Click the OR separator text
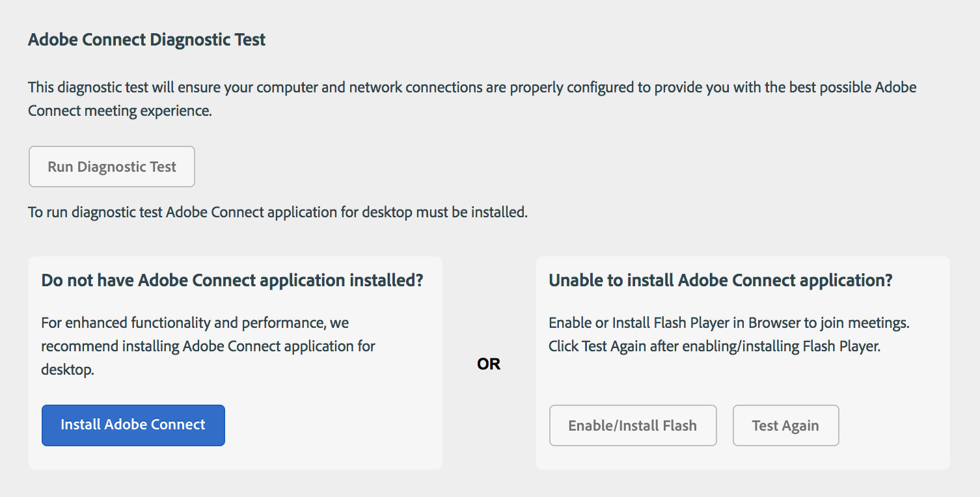Viewport: 980px width, 497px height. (488, 364)
